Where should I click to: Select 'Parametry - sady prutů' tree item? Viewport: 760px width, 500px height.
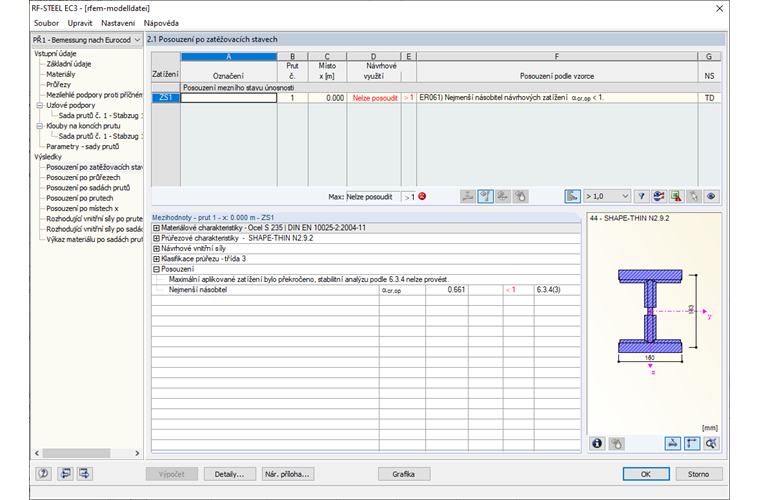point(82,146)
